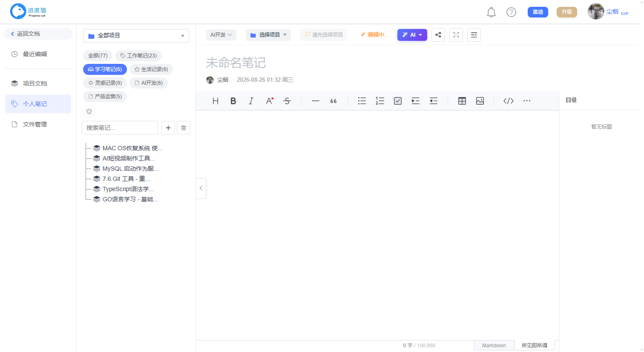Switch editor to 所见即所得 mode
The height and width of the screenshot is (352, 644).
[x=535, y=346]
